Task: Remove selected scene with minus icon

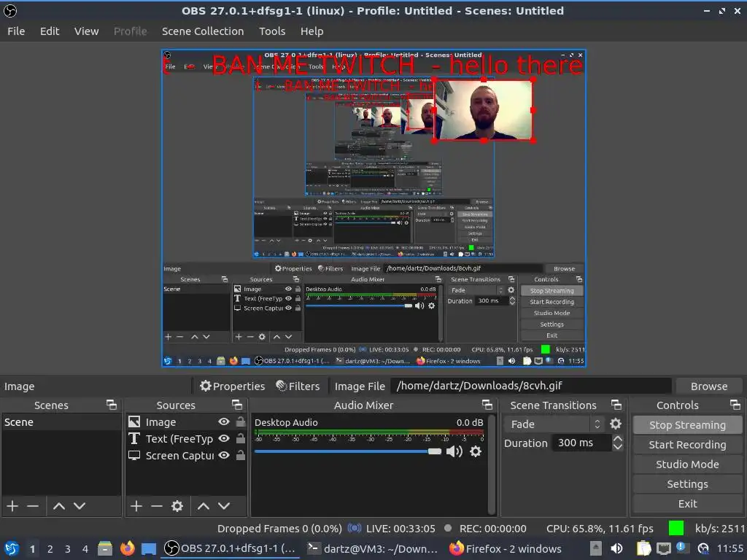Action: (x=33, y=506)
